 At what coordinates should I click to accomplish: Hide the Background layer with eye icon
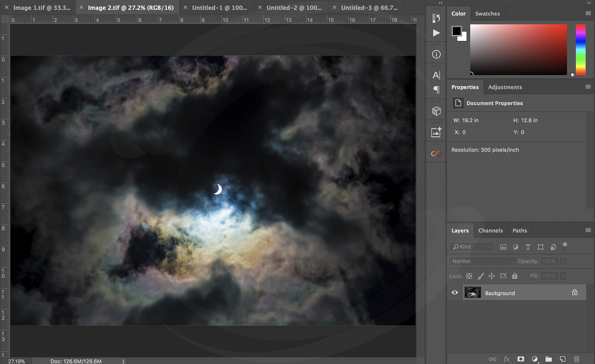[455, 293]
